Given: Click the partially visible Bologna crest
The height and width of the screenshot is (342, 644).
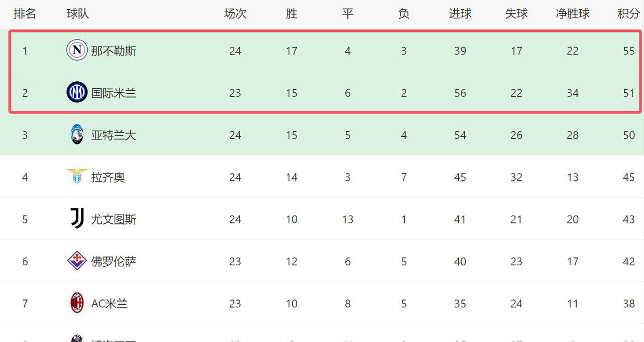Looking at the screenshot, I should (77, 338).
